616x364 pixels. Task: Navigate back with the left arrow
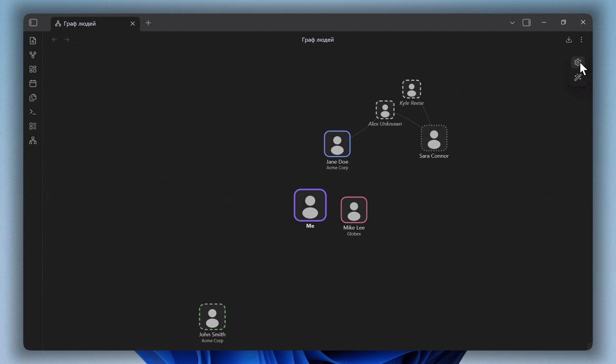54,40
